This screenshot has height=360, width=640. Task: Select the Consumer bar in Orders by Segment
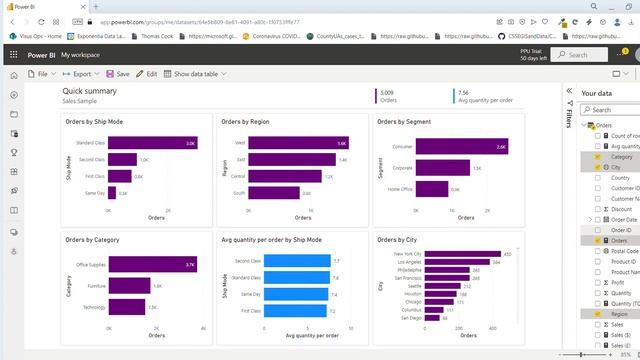462,147
